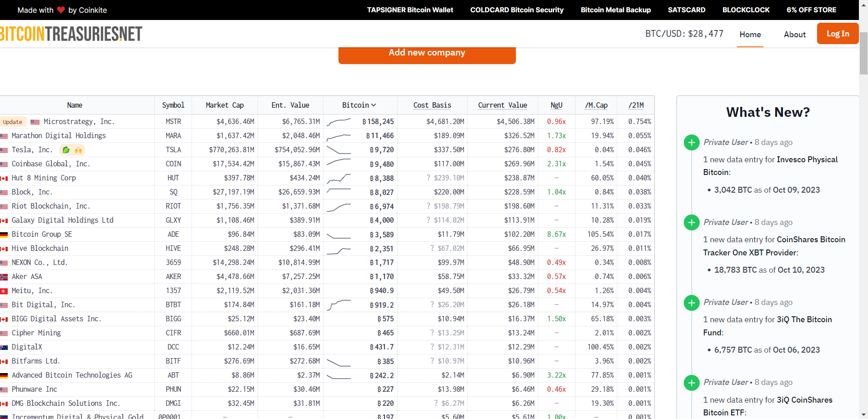The width and height of the screenshot is (868, 419).
Task: Click the heart icon beside Made with
Action: tap(61, 10)
